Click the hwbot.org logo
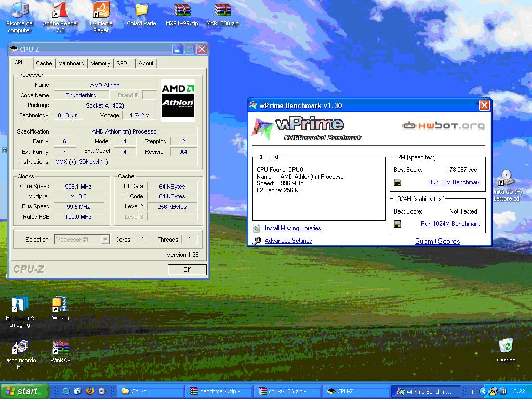Screen dimensions: 532x399 443,126
